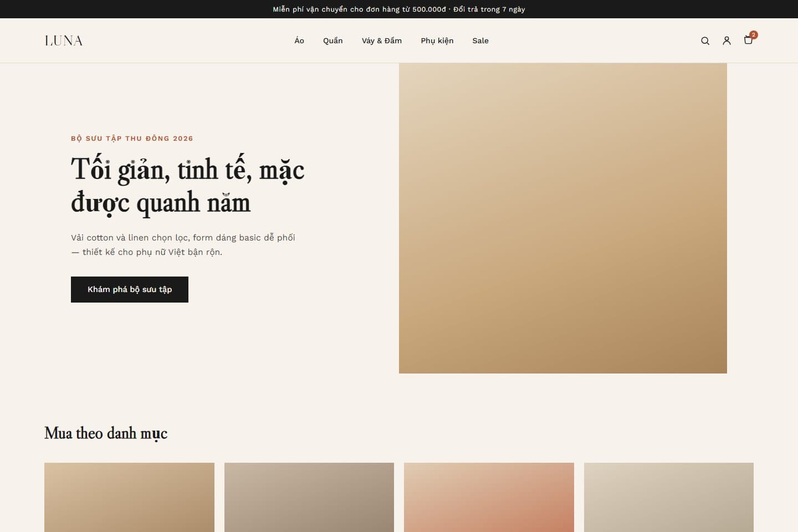Open the Phụ kiện menu item
This screenshot has width=798, height=532.
437,40
